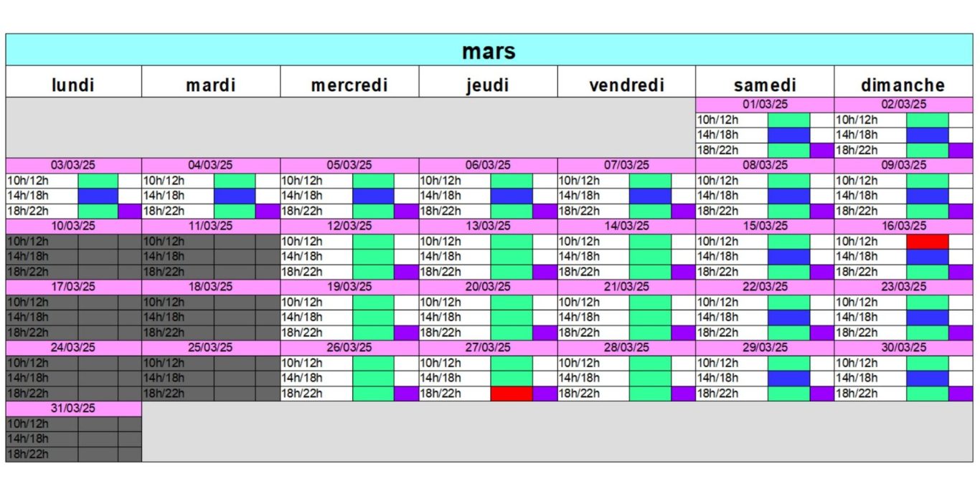The width and height of the screenshot is (980, 494).
Task: Select the purple 18h/22h cell on 02/03/25
Action: pyautogui.click(x=961, y=151)
